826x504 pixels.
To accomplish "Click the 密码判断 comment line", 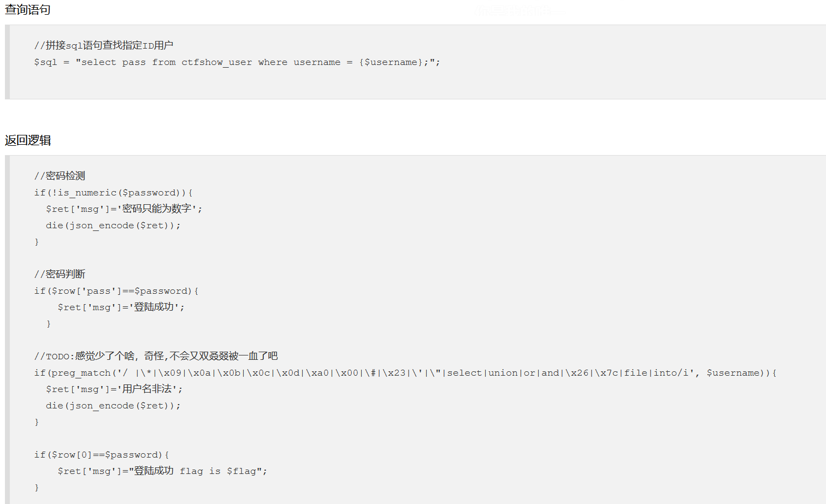I will (60, 274).
